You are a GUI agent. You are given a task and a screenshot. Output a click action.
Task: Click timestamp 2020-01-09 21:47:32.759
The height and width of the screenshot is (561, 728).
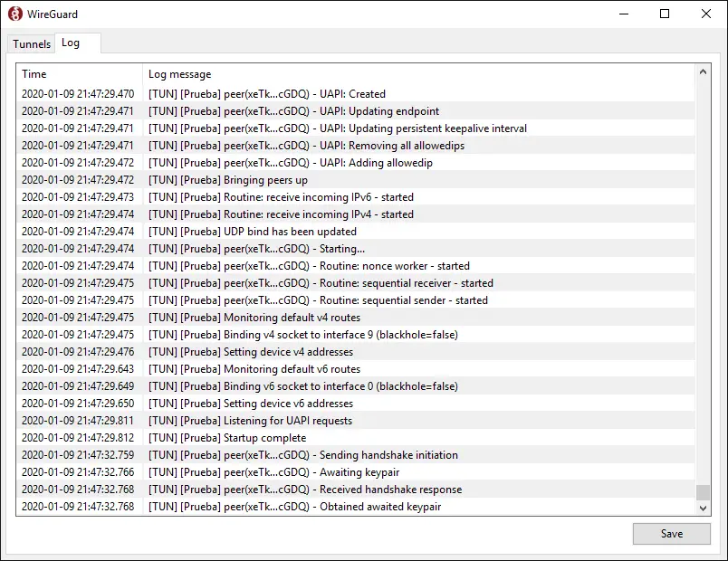[78, 454]
